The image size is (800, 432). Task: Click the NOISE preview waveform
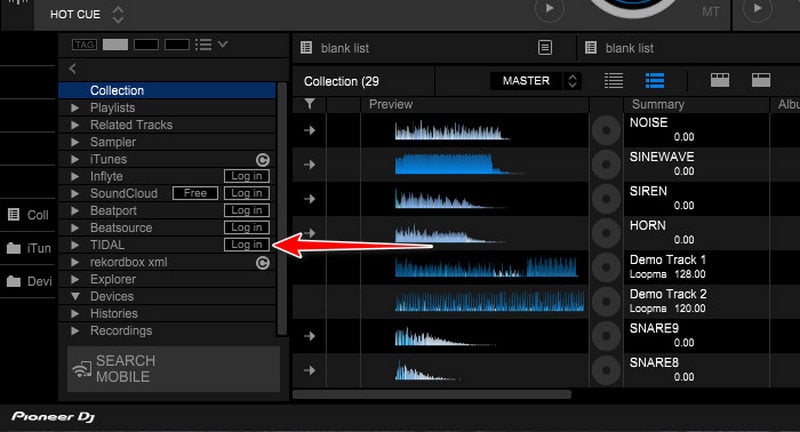pos(452,131)
